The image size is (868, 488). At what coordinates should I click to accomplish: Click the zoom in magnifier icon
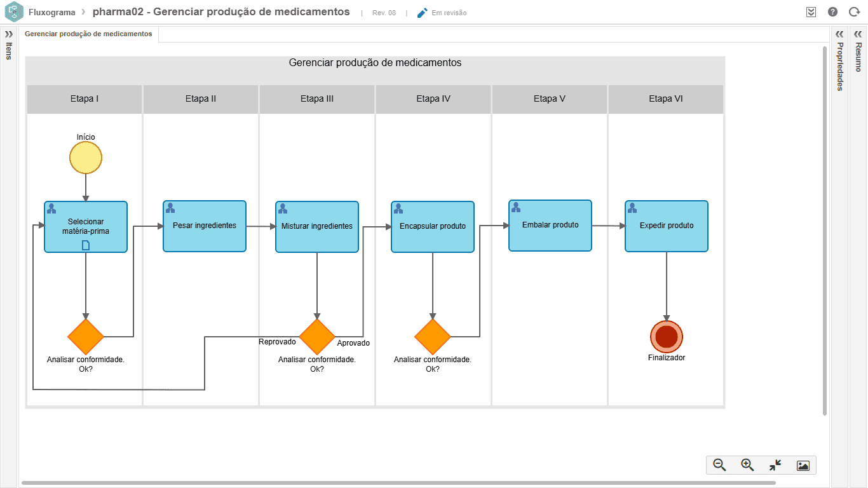[x=747, y=465]
